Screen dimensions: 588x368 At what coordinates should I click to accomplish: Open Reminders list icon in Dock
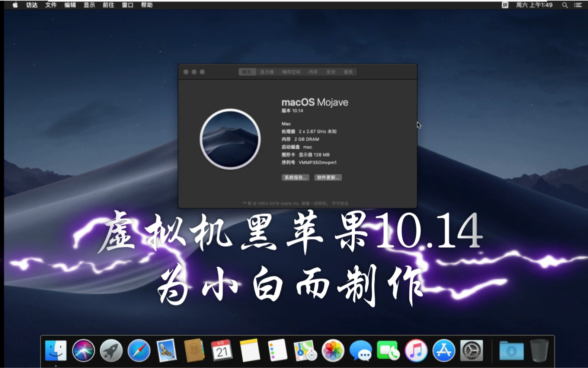[x=277, y=350]
